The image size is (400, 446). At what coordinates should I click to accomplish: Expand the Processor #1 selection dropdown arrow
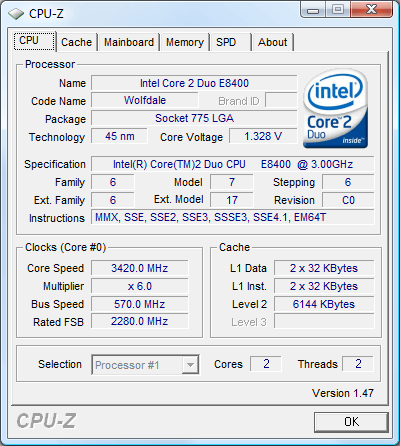pyautogui.click(x=190, y=365)
